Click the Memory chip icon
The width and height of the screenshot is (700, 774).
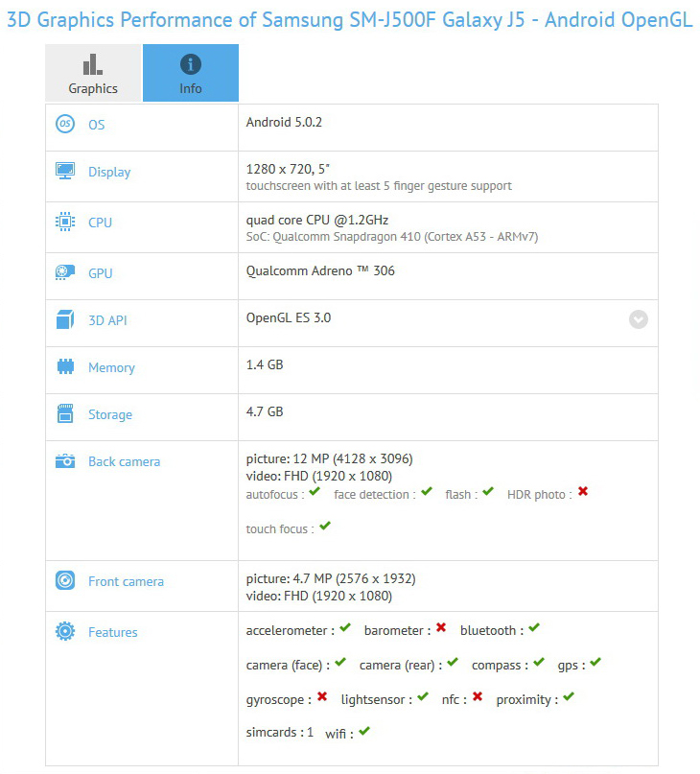pos(65,366)
